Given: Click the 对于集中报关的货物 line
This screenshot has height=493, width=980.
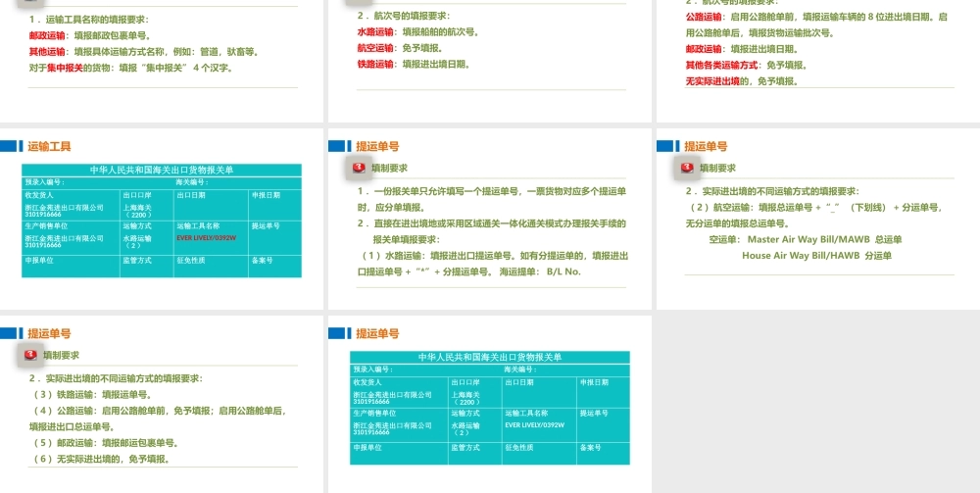Looking at the screenshot, I should (130, 68).
